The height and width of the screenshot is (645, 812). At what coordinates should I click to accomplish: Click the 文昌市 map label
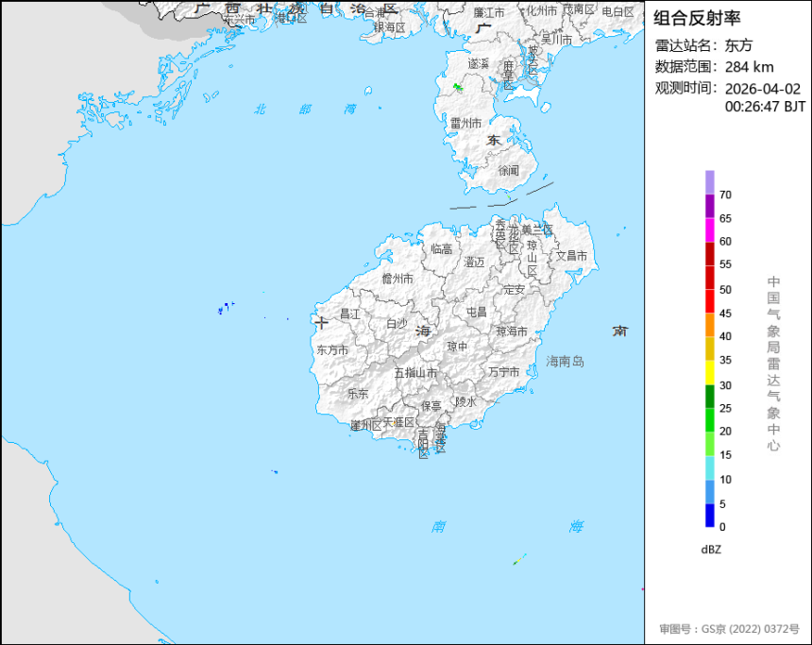(x=572, y=256)
